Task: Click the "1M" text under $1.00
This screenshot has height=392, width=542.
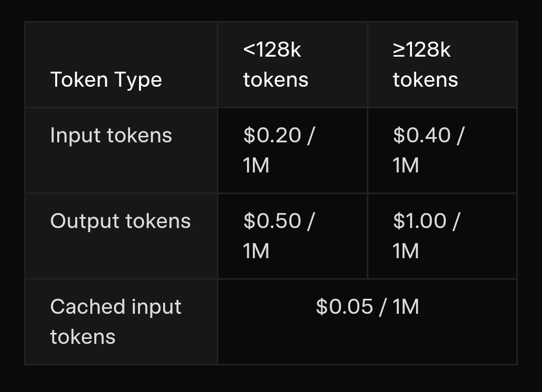Action: point(405,251)
